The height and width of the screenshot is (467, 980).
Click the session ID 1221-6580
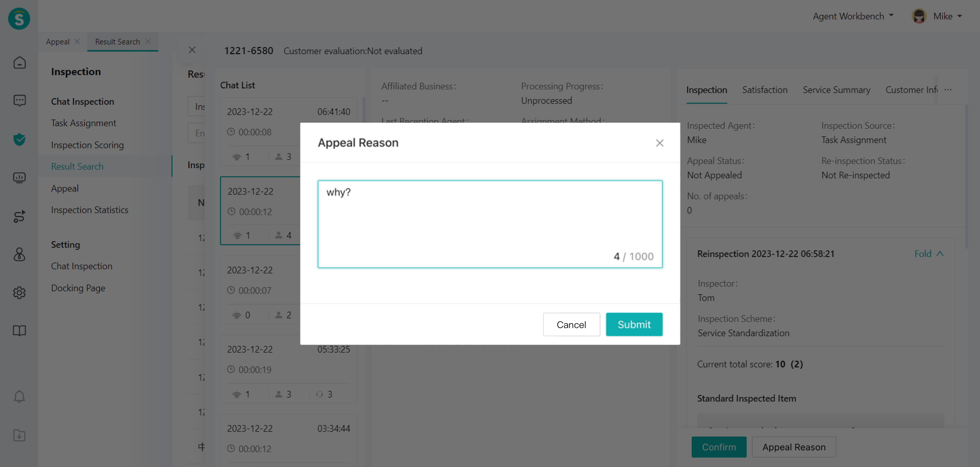click(x=248, y=51)
